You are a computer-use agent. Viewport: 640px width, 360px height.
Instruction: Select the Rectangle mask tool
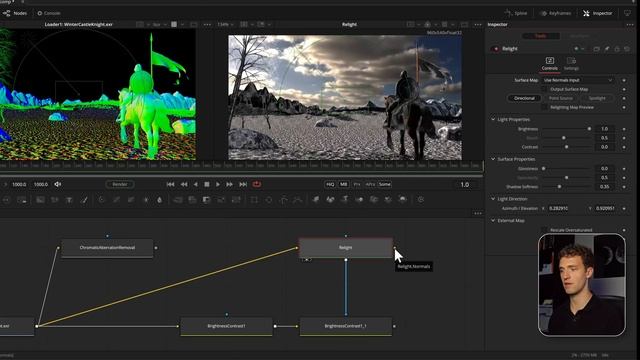pyautogui.click(x=254, y=200)
